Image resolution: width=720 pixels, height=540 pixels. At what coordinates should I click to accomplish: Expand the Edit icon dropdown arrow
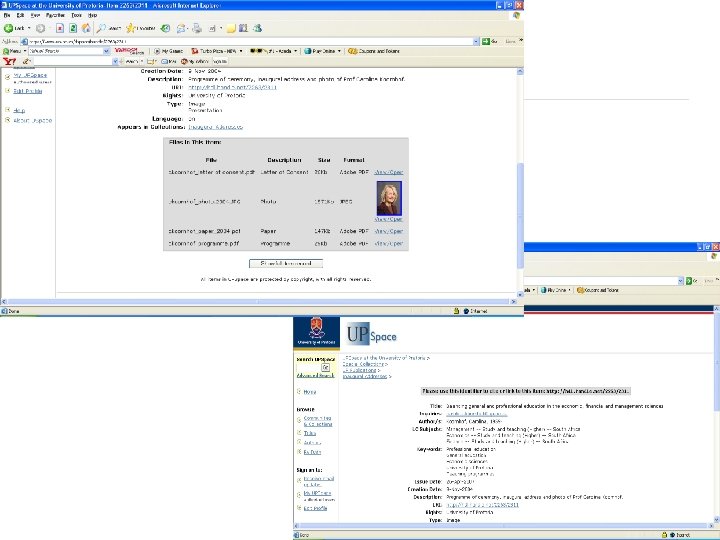[221, 28]
